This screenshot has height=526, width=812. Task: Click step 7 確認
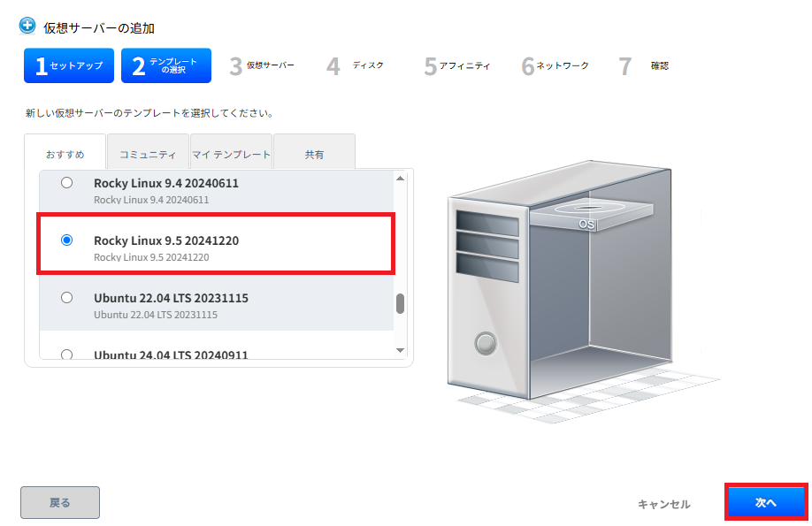tap(644, 65)
